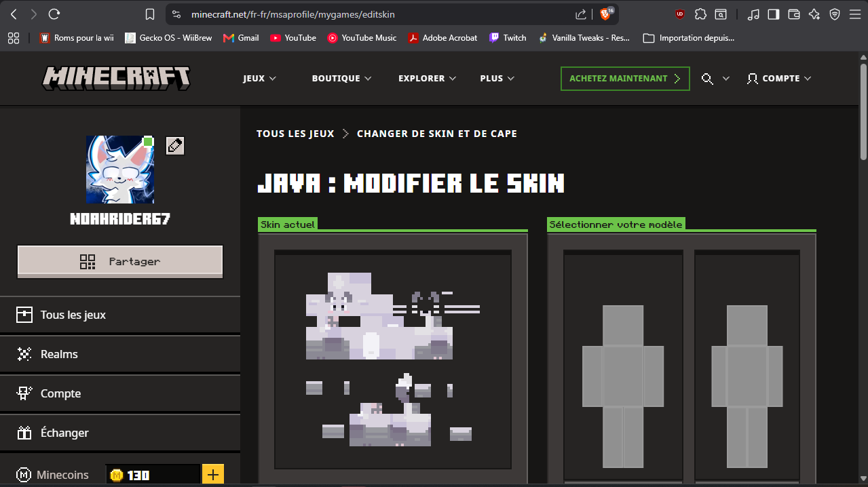The image size is (868, 487).
Task: Open Tous les jeux in sidebar
Action: coord(120,315)
